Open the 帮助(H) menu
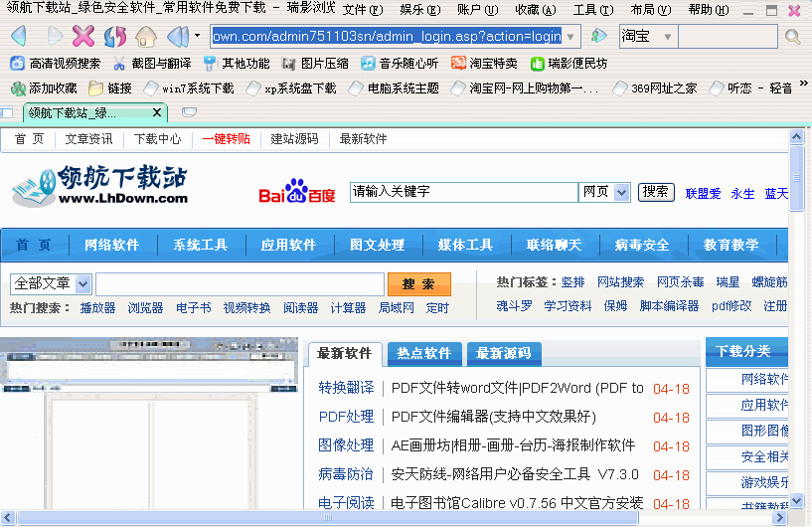The width and height of the screenshot is (812, 527). (x=709, y=10)
